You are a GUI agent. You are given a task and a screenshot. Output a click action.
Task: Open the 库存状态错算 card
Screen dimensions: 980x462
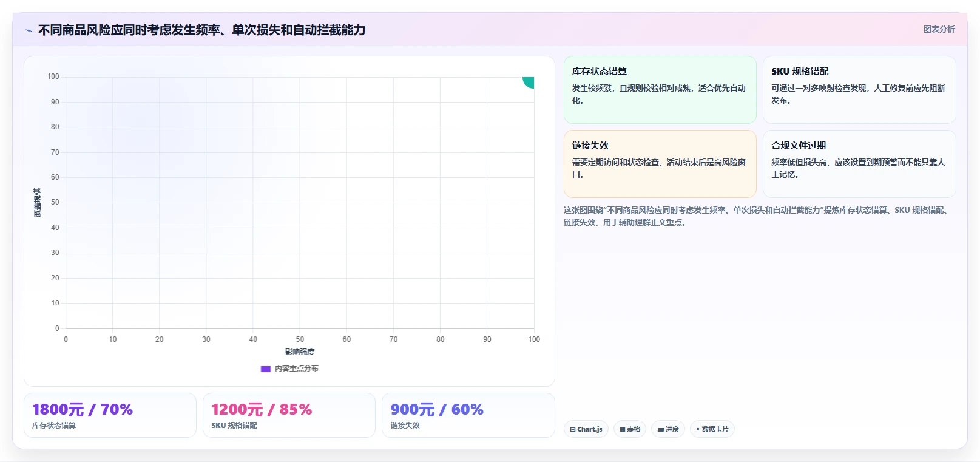pos(660,90)
